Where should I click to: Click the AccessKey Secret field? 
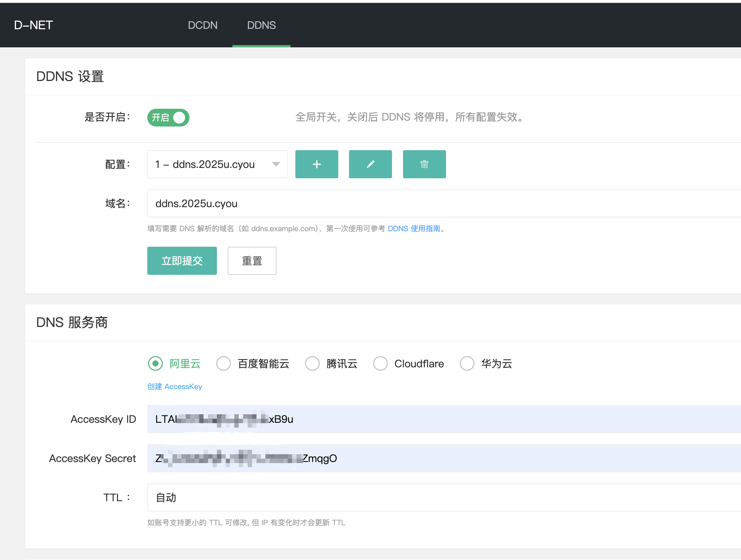[x=296, y=458]
